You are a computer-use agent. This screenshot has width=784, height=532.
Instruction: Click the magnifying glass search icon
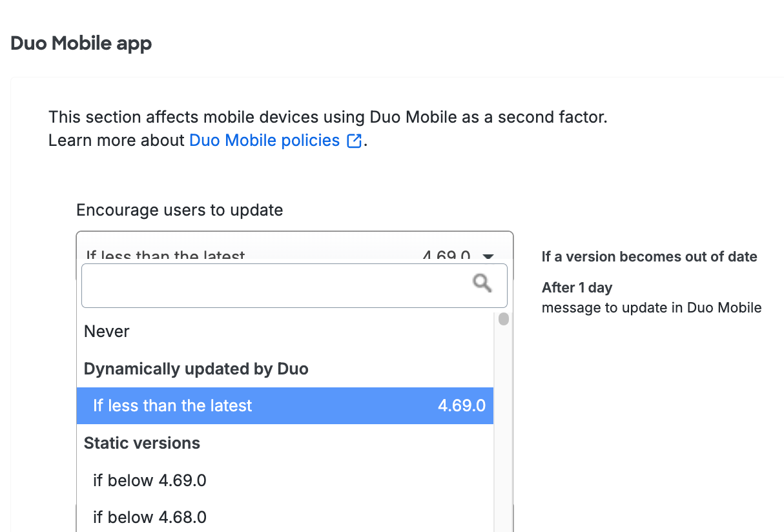tap(482, 283)
